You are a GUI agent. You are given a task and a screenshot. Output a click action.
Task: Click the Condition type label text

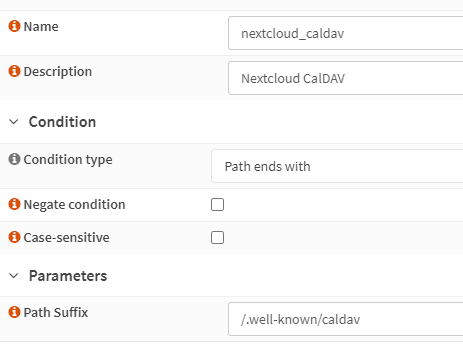tap(68, 160)
